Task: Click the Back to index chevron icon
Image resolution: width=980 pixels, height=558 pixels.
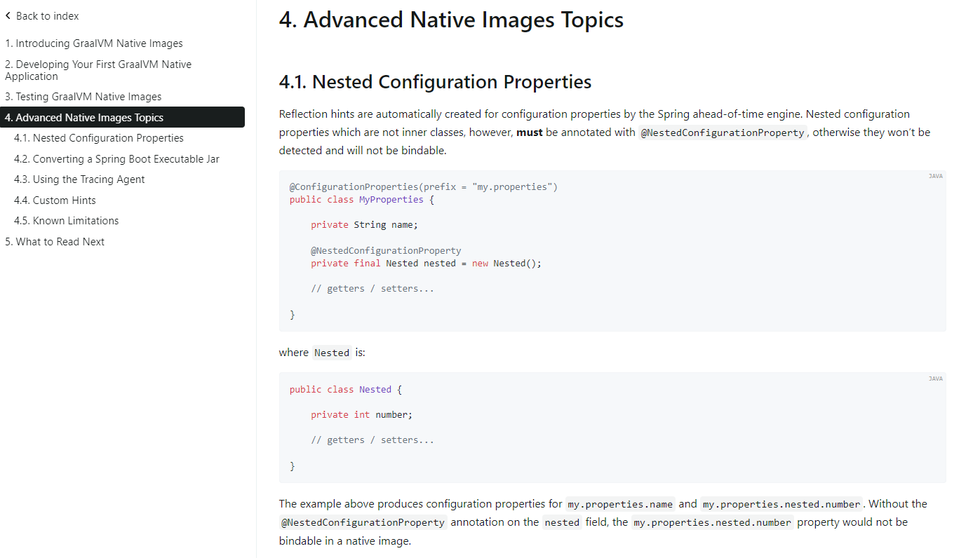Action: 8,15
